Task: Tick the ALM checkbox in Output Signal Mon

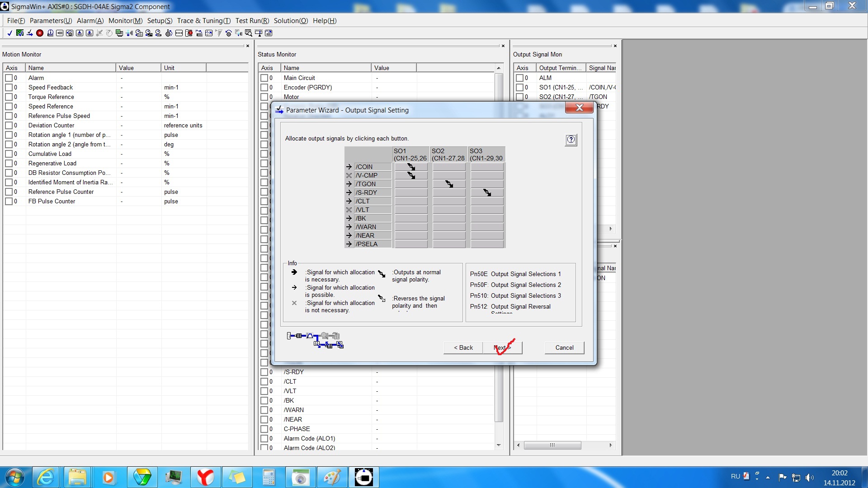Action: [x=519, y=78]
